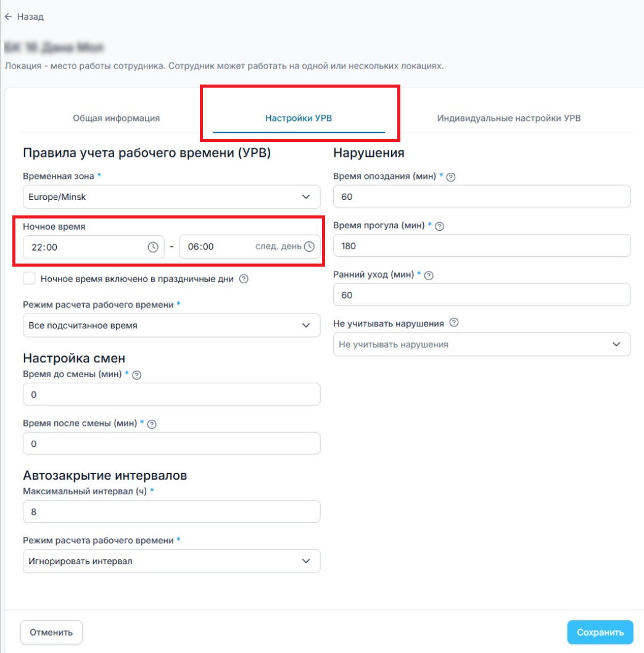The height and width of the screenshot is (653, 644).
Task: Click help icon next to Время после смены
Action: tap(152, 424)
